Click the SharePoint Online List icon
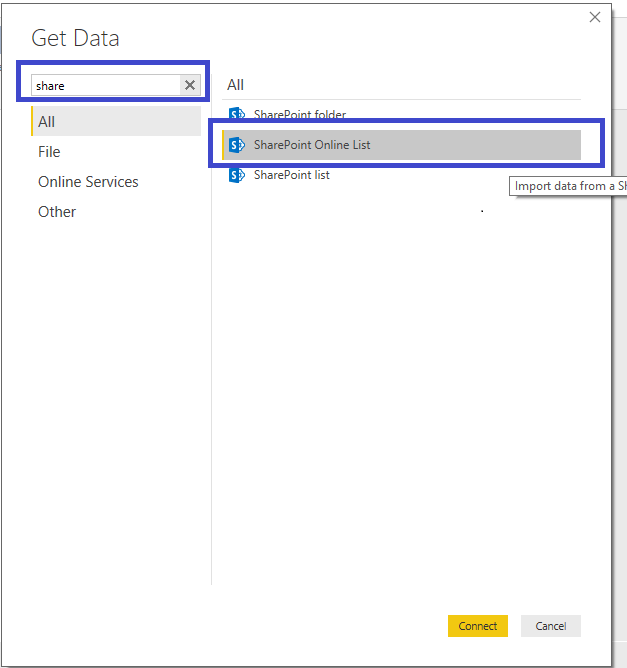627x668 pixels. pos(237,145)
